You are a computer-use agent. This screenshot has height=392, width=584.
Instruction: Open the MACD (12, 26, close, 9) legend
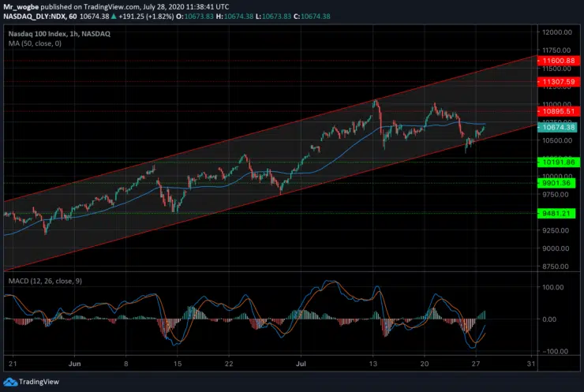45,280
